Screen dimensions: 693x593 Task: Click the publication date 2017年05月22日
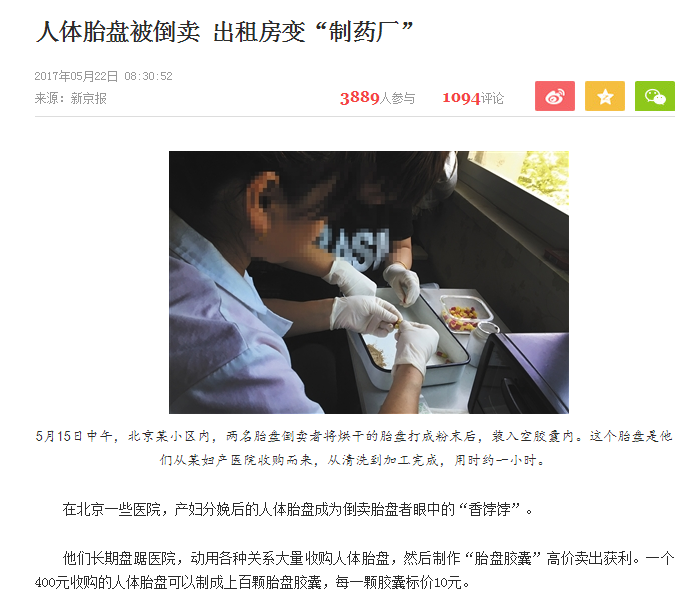76,76
